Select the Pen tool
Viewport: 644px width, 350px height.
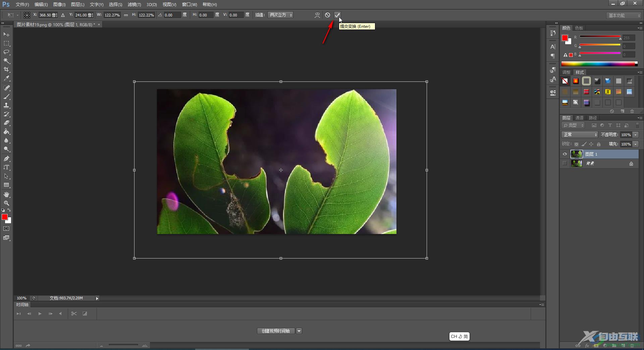6,158
